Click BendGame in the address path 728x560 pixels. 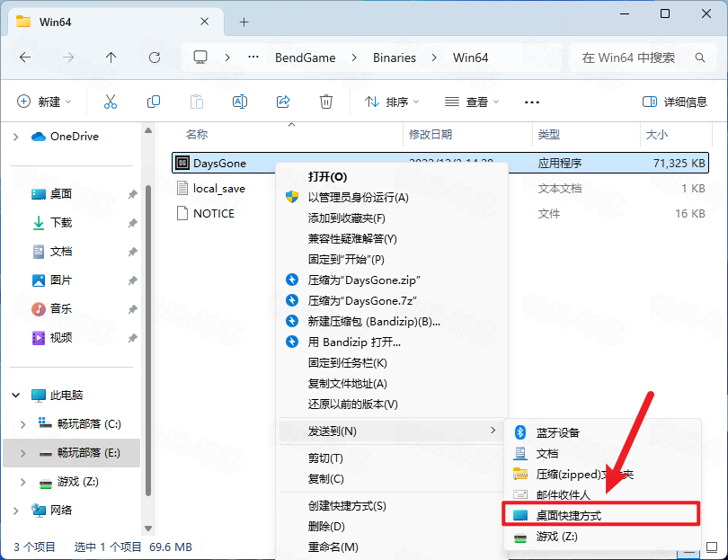tap(305, 58)
